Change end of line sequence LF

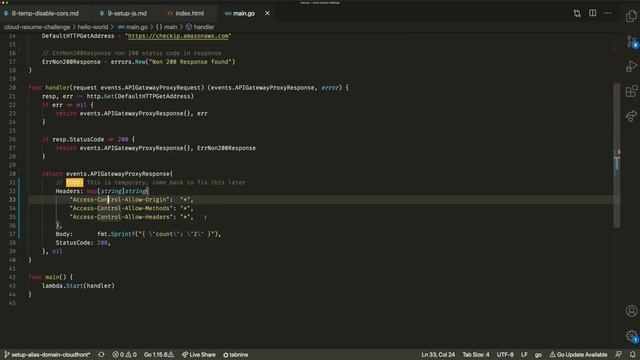pos(524,355)
